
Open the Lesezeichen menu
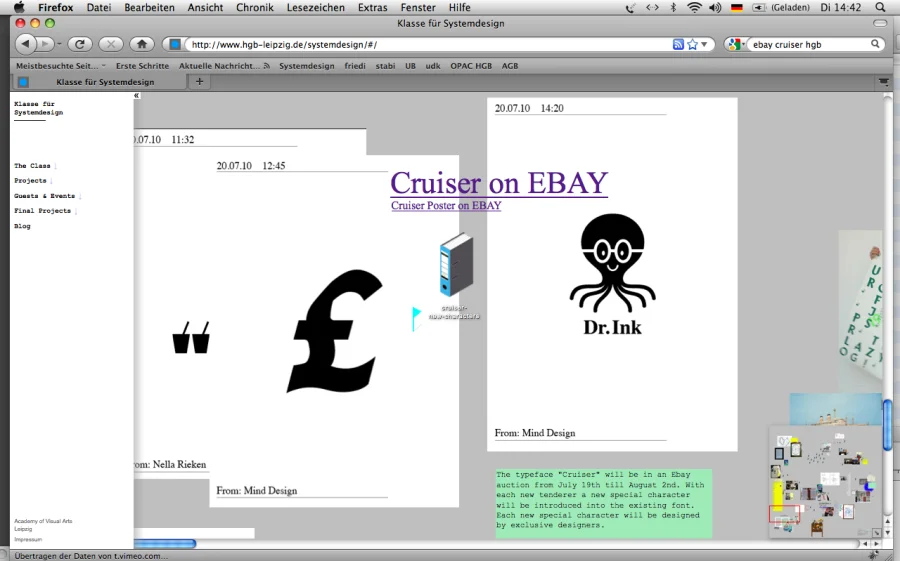(x=316, y=7)
